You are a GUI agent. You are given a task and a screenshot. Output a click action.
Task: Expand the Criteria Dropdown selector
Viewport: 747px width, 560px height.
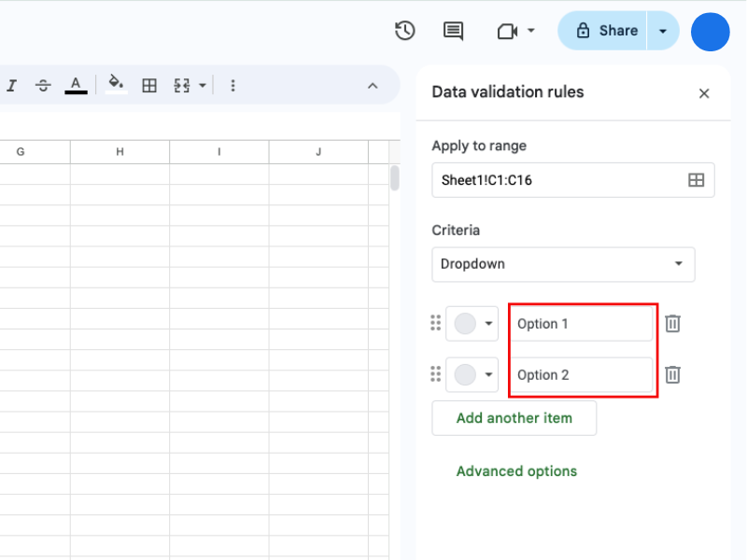(563, 264)
